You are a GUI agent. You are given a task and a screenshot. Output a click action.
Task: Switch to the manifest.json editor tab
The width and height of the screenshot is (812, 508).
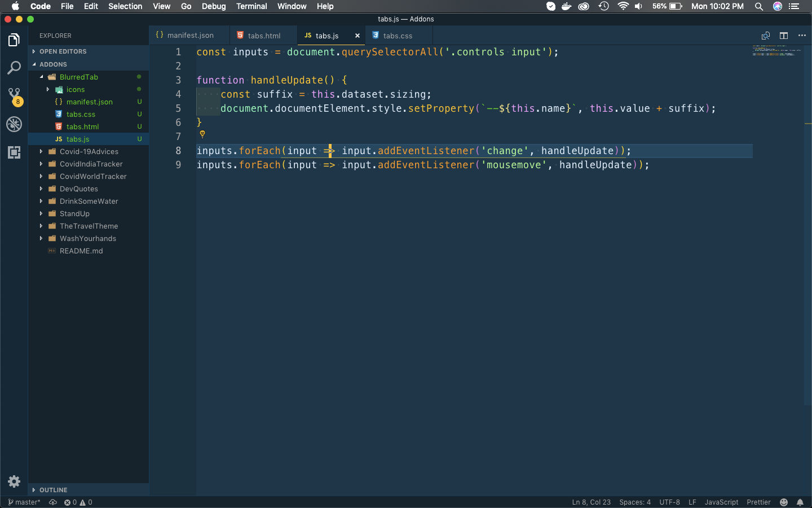pos(189,36)
